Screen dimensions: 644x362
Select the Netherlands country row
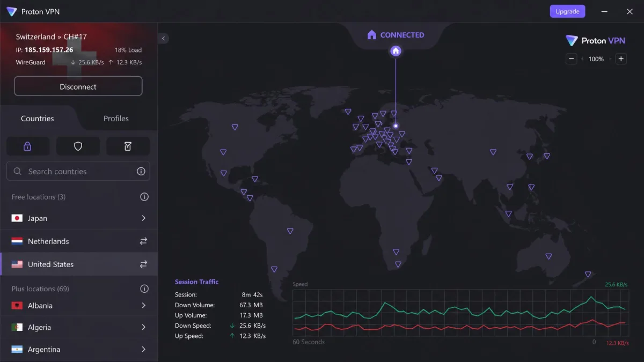point(79,241)
